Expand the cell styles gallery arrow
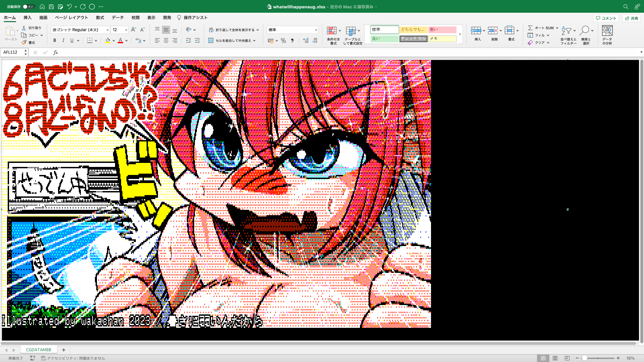The height and width of the screenshot is (362, 644). pos(460,34)
